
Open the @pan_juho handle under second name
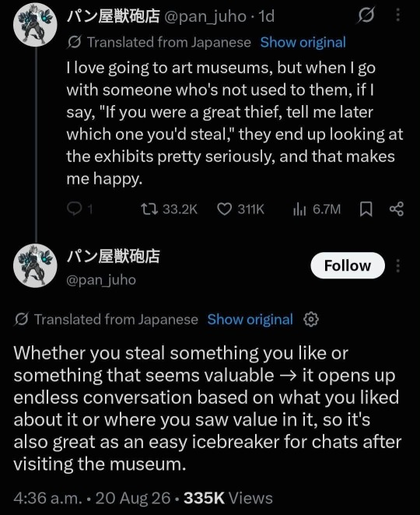[101, 280]
